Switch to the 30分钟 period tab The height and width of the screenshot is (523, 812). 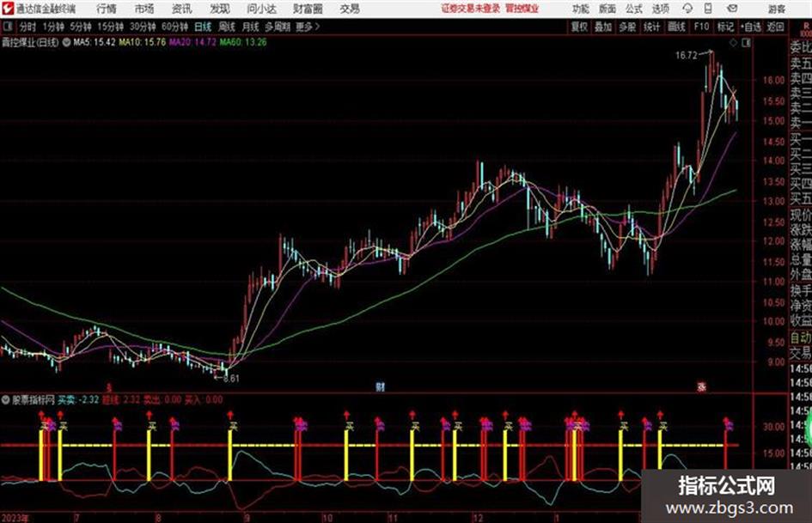click(x=143, y=27)
